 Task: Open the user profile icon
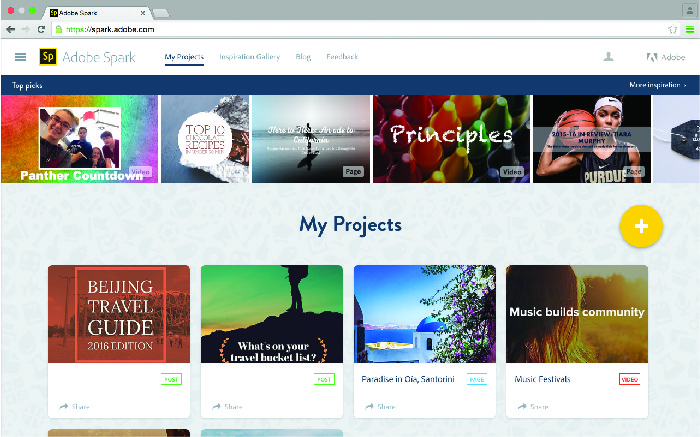[x=608, y=57]
